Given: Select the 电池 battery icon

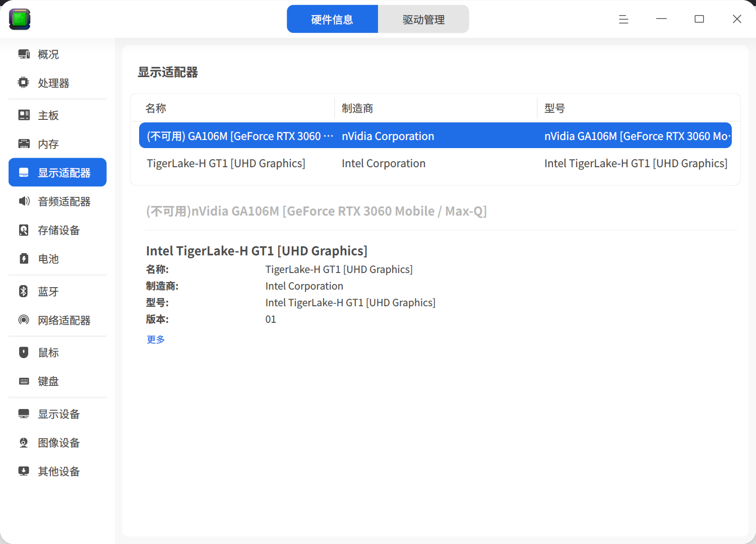Looking at the screenshot, I should tap(24, 259).
